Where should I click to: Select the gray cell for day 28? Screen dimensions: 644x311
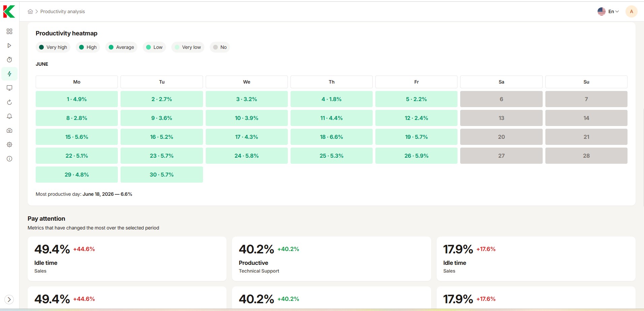click(586, 156)
